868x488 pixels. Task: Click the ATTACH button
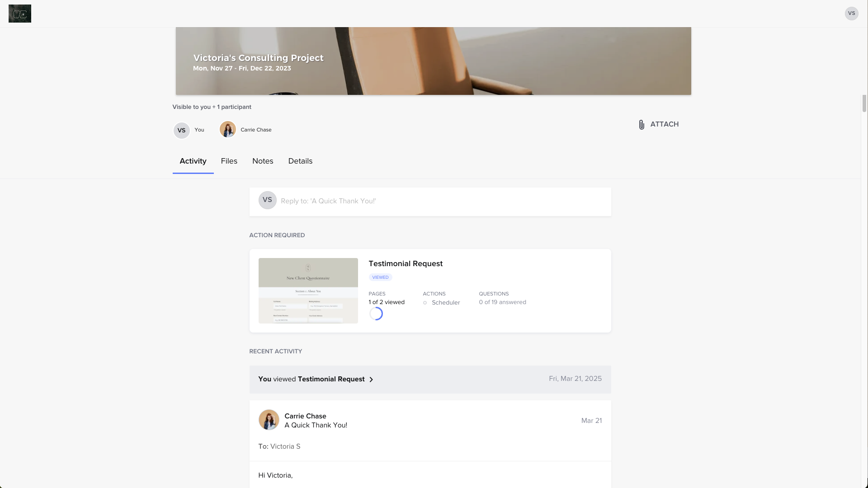tap(664, 124)
